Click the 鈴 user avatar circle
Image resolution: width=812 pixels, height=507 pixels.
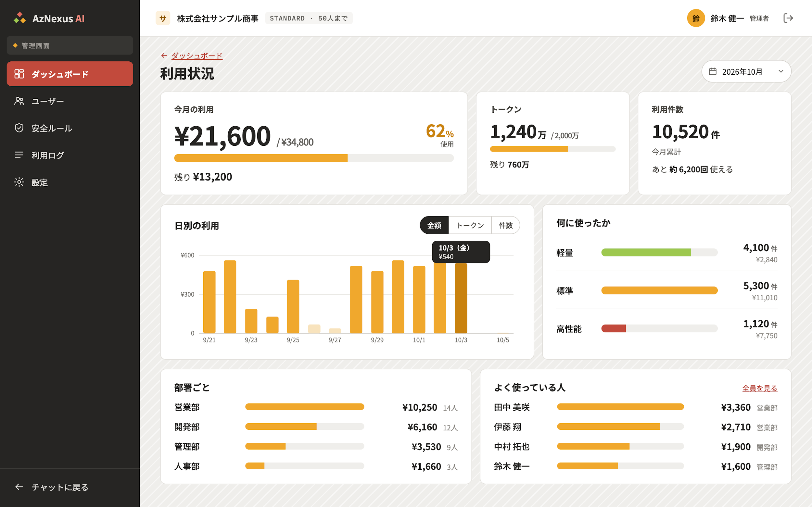(x=696, y=18)
